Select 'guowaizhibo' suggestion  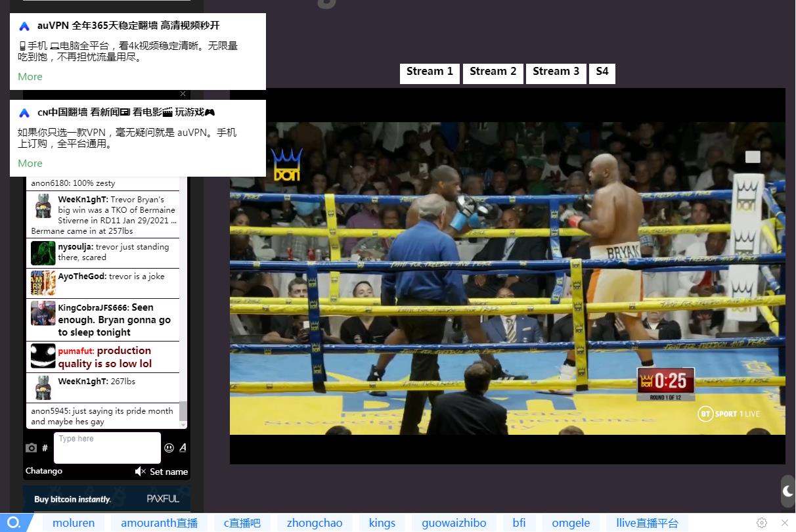pos(454,523)
